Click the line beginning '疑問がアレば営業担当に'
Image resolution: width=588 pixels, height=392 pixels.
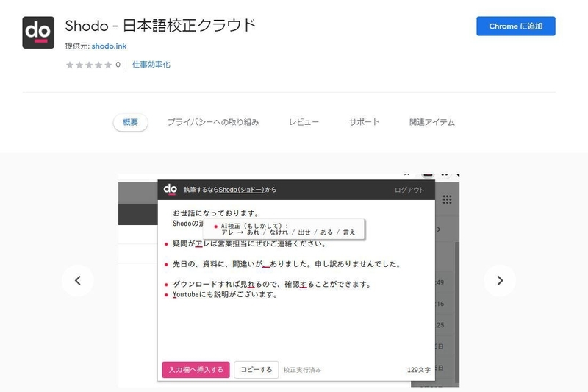(x=249, y=244)
